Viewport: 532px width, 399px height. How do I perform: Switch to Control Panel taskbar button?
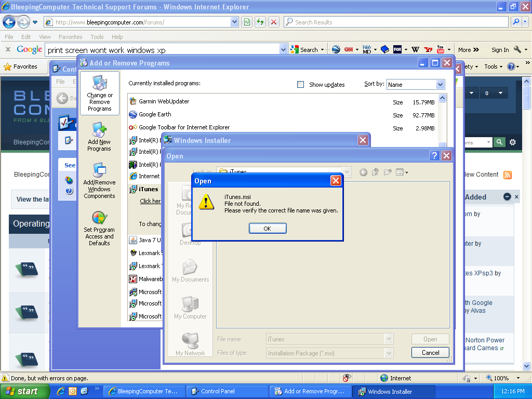coord(228,391)
